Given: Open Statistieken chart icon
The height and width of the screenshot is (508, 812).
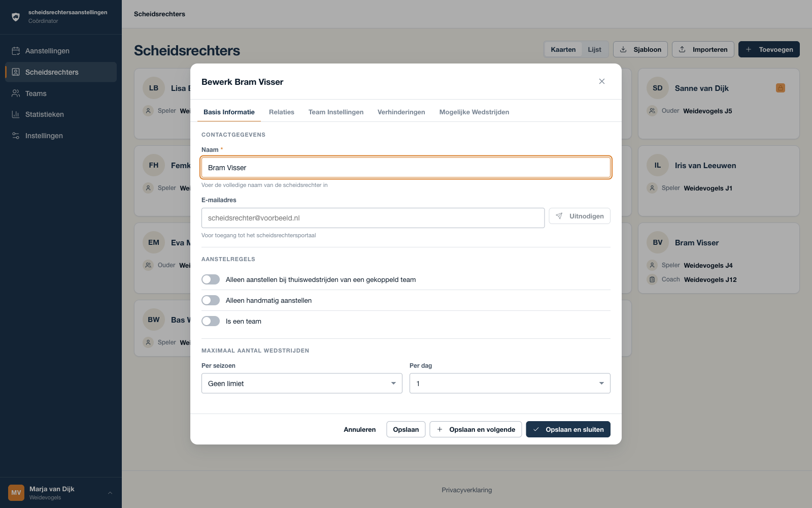Looking at the screenshot, I should pos(16,114).
